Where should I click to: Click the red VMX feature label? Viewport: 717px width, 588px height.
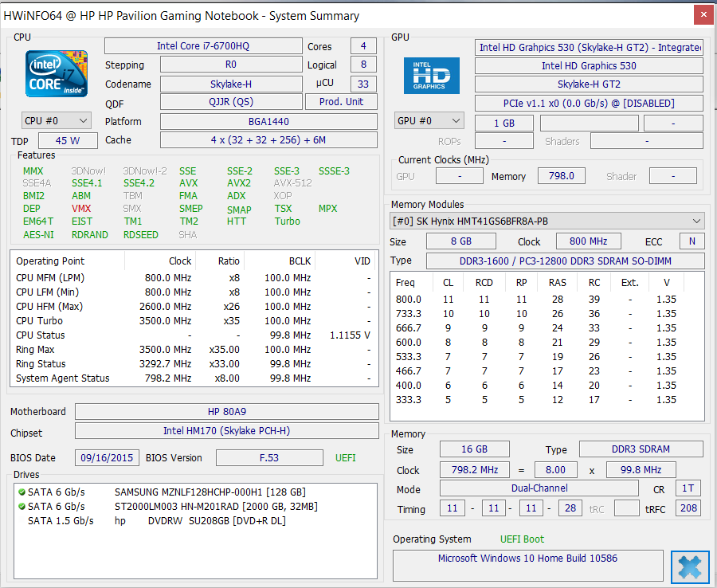[x=81, y=209]
